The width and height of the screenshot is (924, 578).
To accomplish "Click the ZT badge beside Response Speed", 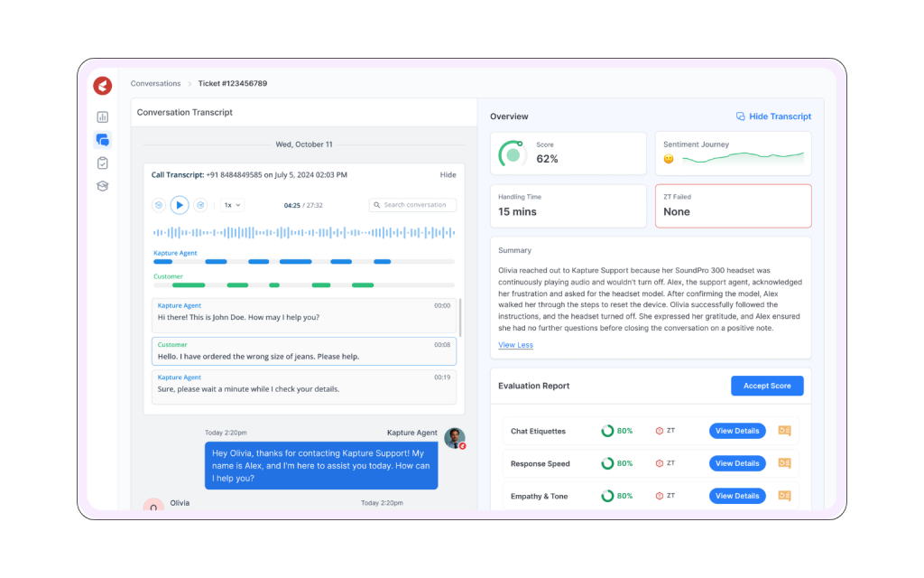I will pyautogui.click(x=665, y=462).
